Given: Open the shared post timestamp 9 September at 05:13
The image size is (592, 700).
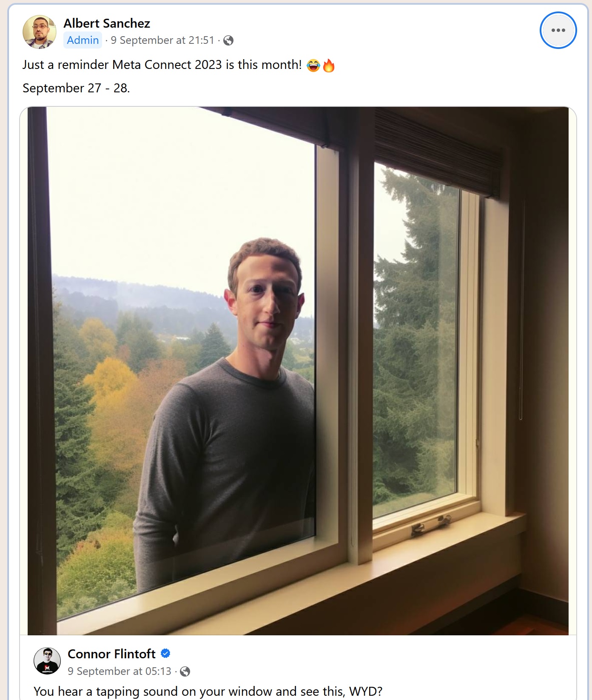Looking at the screenshot, I should (x=120, y=671).
